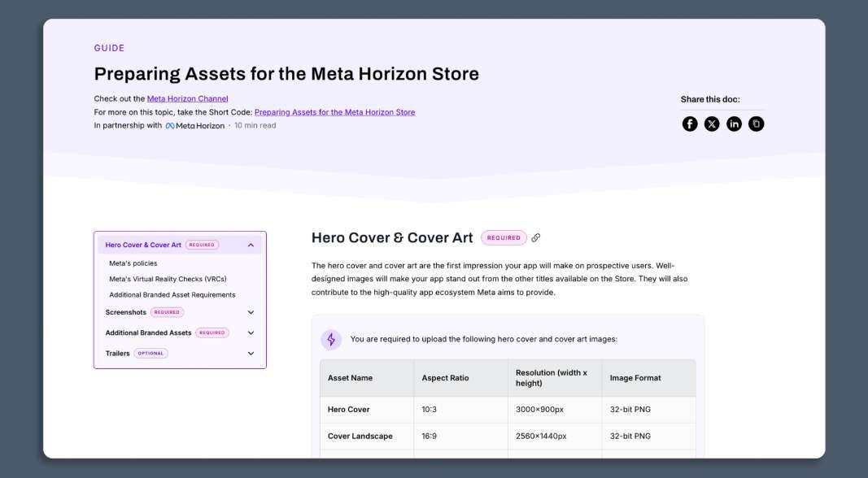
Task: Click the lightning bolt icon in the callout box
Action: coord(331,338)
